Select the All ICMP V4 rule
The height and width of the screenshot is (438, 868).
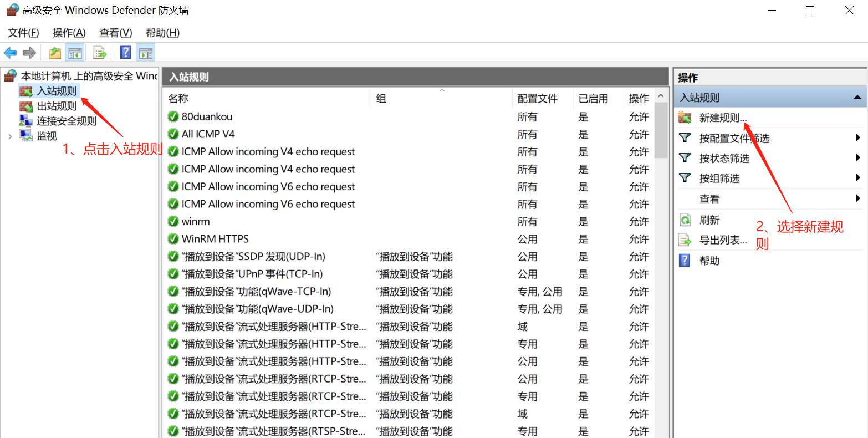coord(208,134)
